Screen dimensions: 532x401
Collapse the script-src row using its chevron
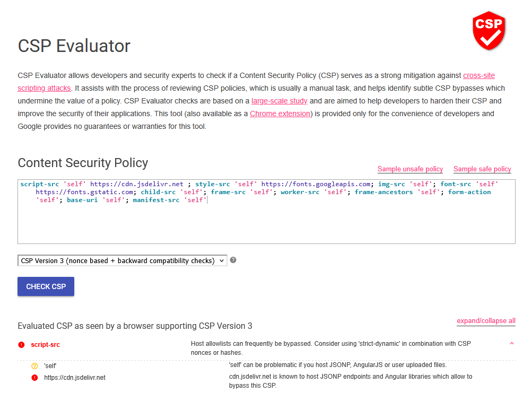click(x=511, y=344)
